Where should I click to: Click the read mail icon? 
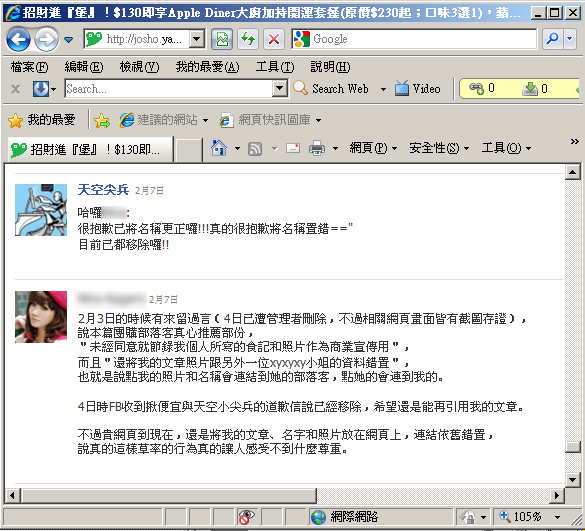(x=293, y=149)
